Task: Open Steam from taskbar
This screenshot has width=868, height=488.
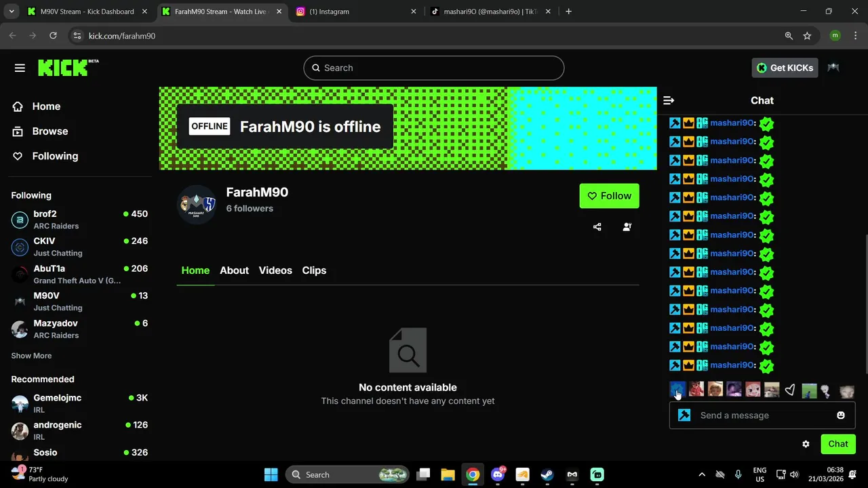Action: tap(547, 474)
